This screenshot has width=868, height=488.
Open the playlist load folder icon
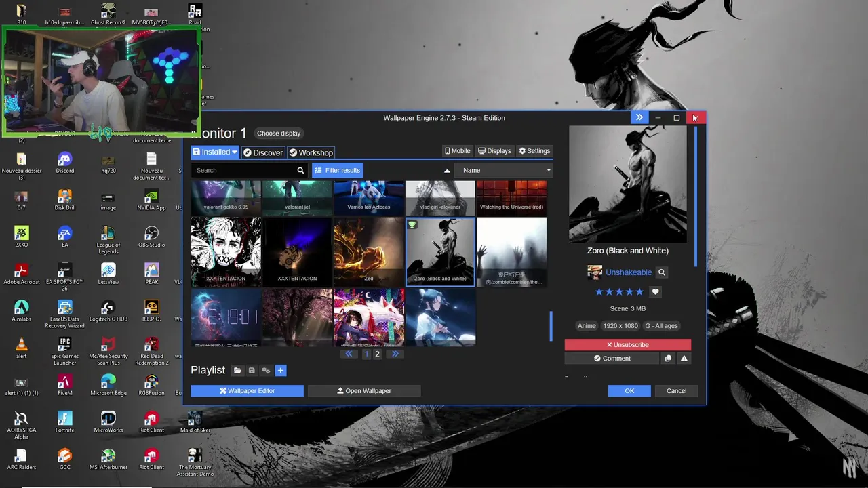tap(237, 371)
